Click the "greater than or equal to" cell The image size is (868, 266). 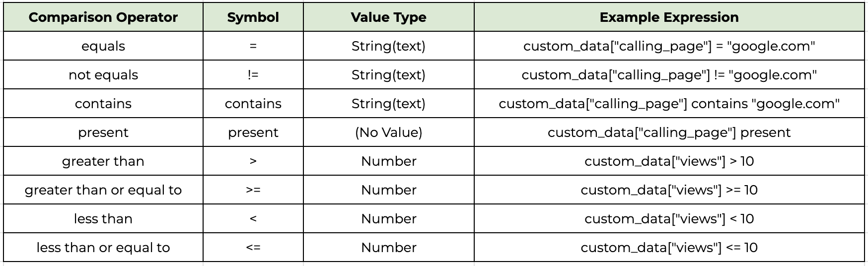click(103, 190)
